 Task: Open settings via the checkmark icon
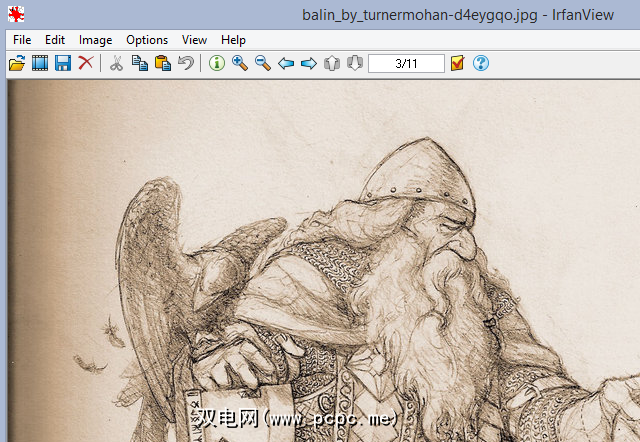pyautogui.click(x=458, y=63)
